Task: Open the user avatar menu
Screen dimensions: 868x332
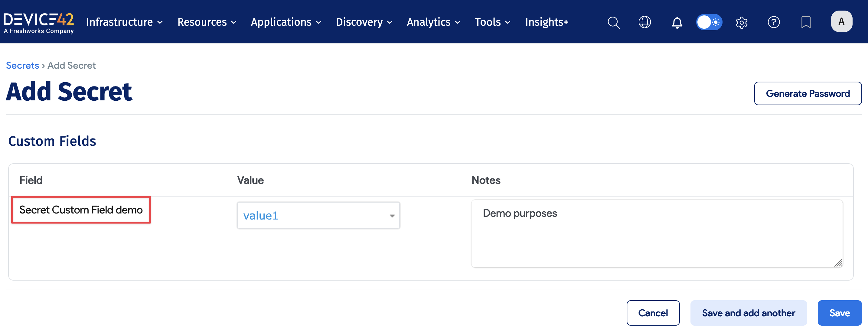Action: coord(841,21)
